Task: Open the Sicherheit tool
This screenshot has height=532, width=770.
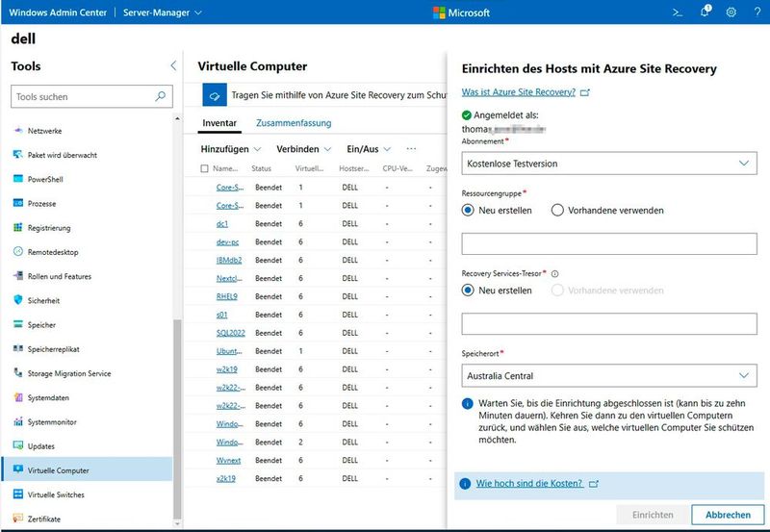Action: (x=43, y=300)
